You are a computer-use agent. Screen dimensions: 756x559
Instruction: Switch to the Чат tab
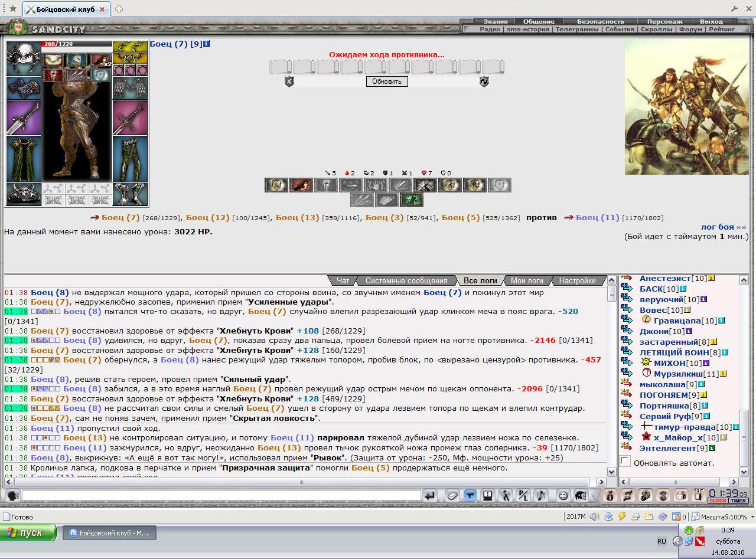[x=343, y=281]
